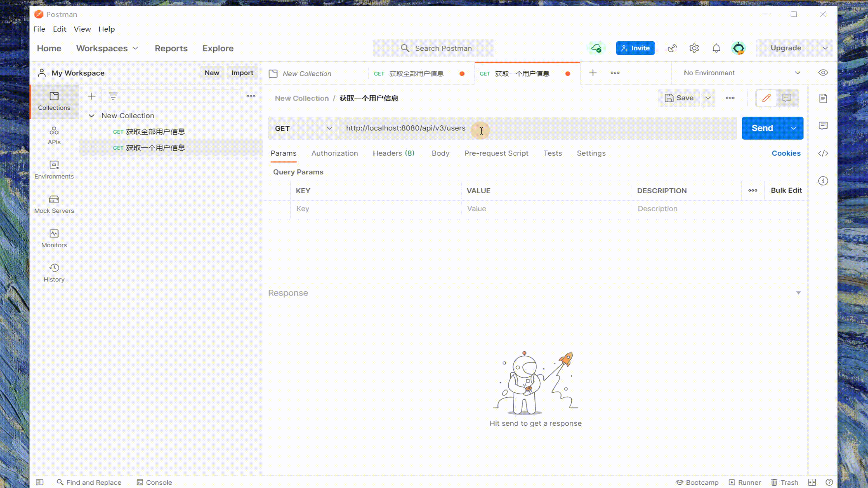Toggle the sidebar from status bar
The height and width of the screenshot is (488, 868).
39,482
